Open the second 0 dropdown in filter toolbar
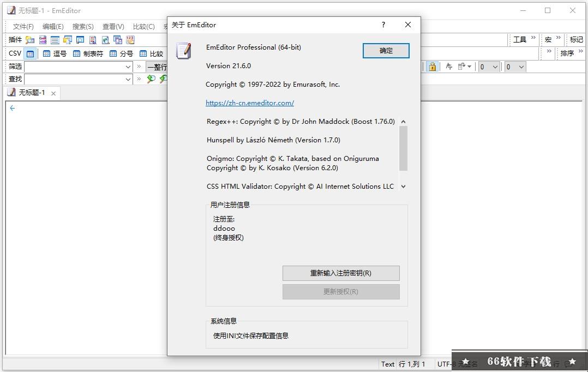 point(515,67)
